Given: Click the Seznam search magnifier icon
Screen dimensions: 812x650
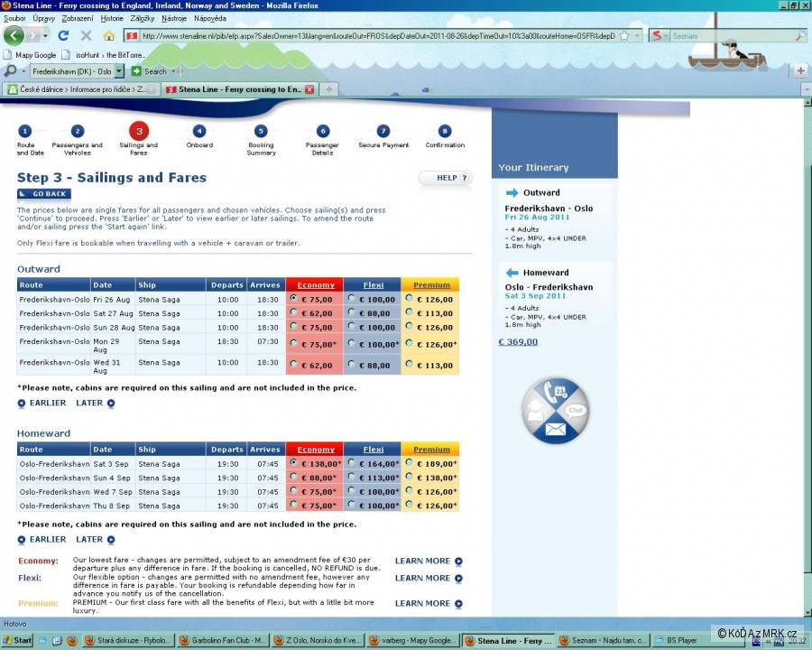Looking at the screenshot, I should (800, 36).
